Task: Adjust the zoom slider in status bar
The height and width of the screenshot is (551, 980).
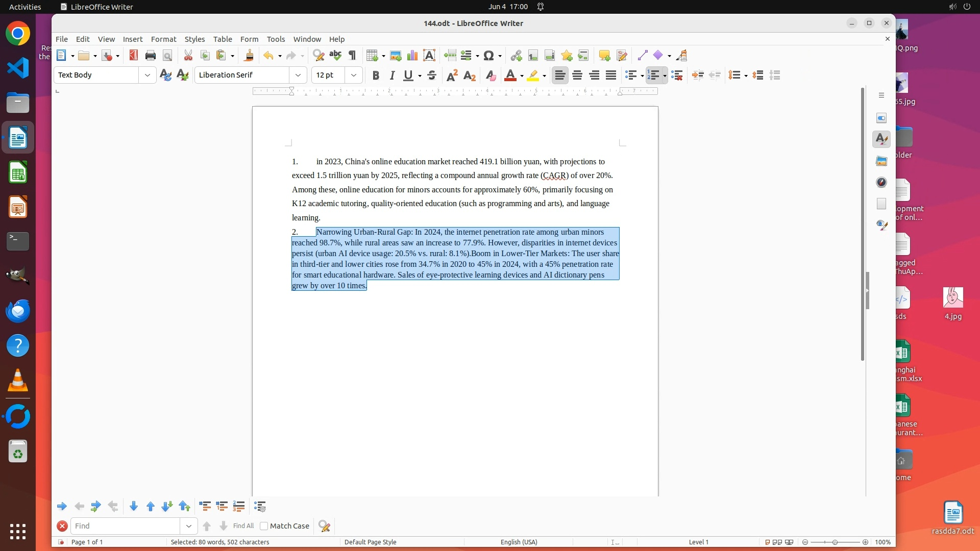Action: point(835,542)
